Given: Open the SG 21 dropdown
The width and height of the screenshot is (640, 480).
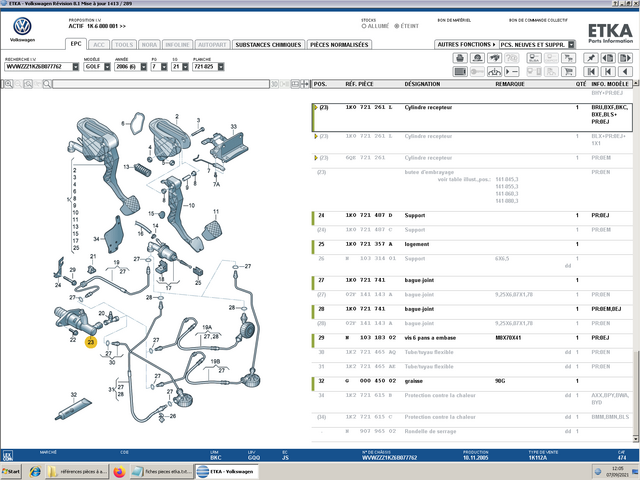Looking at the screenshot, I should click(185, 67).
